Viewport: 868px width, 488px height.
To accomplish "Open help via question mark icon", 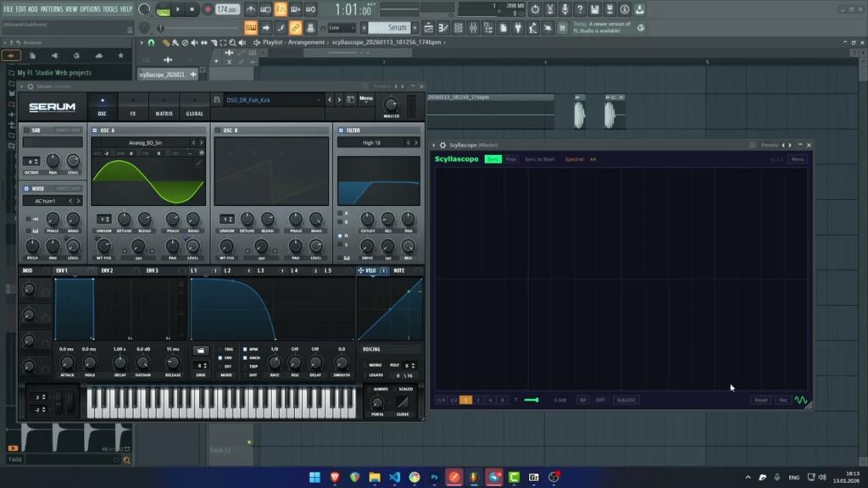I will pos(580,9).
